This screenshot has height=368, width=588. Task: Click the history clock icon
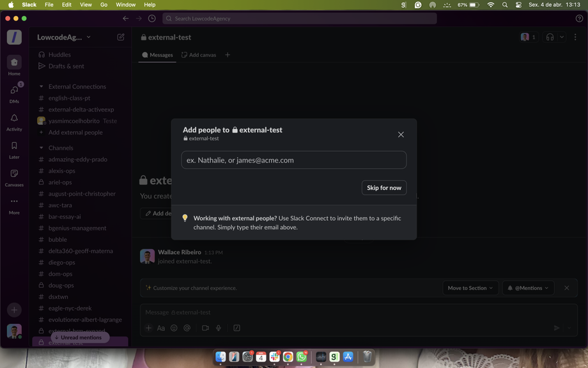[151, 19]
